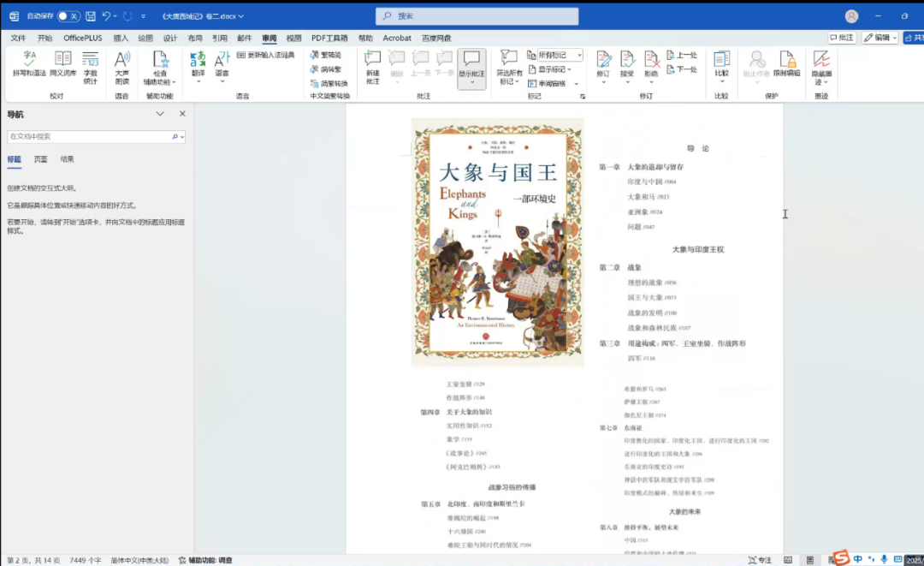
Task: Open the 同义词库 thesaurus
Action: click(62, 63)
